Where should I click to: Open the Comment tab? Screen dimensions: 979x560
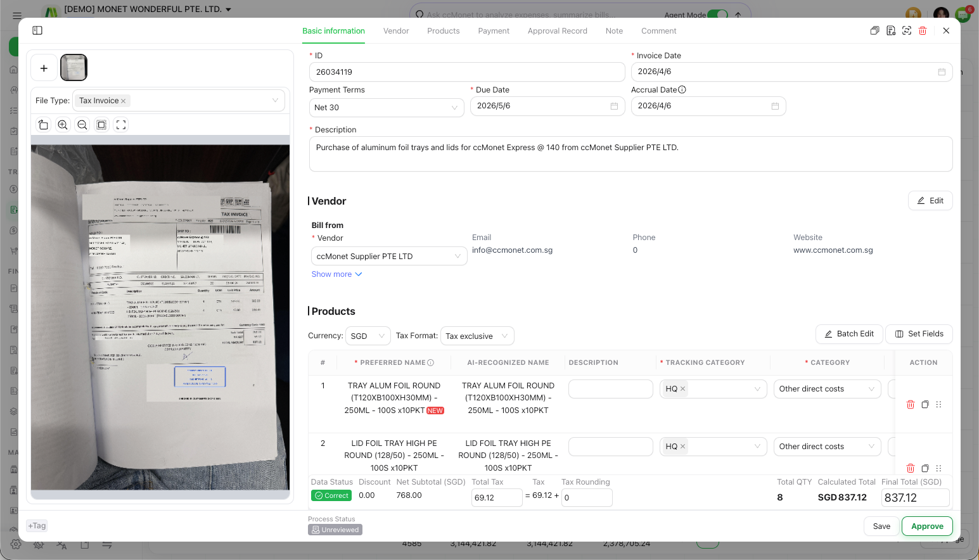(659, 31)
